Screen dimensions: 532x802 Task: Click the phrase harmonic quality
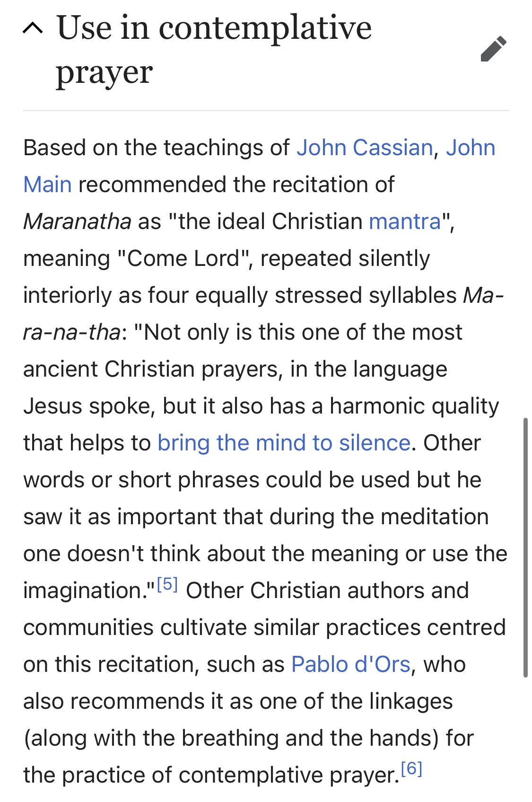point(414,406)
